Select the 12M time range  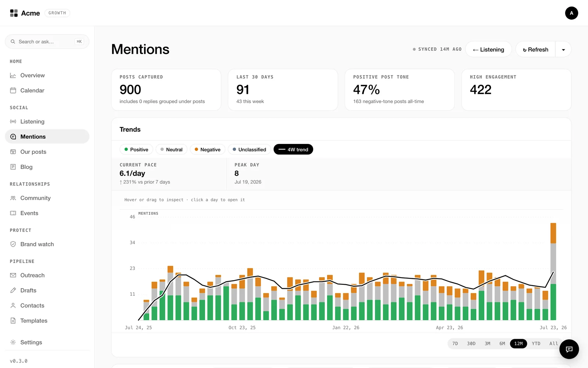pyautogui.click(x=519, y=344)
